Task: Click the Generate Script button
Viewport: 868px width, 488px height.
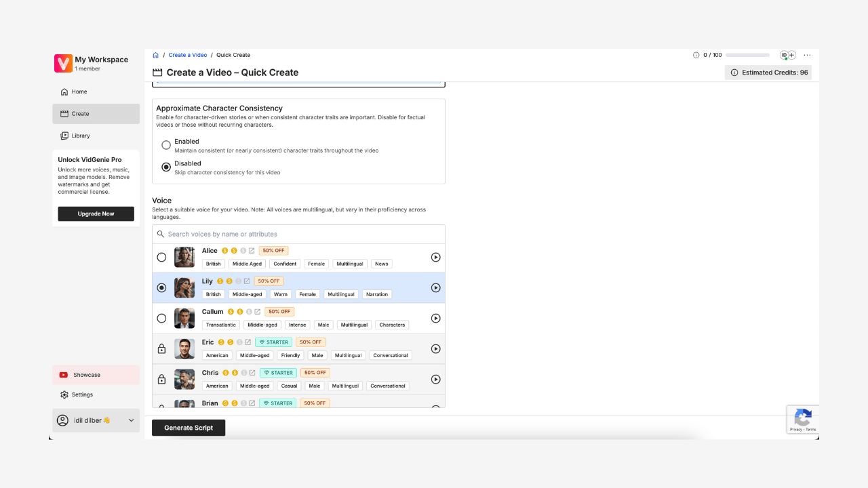Action: [x=189, y=428]
